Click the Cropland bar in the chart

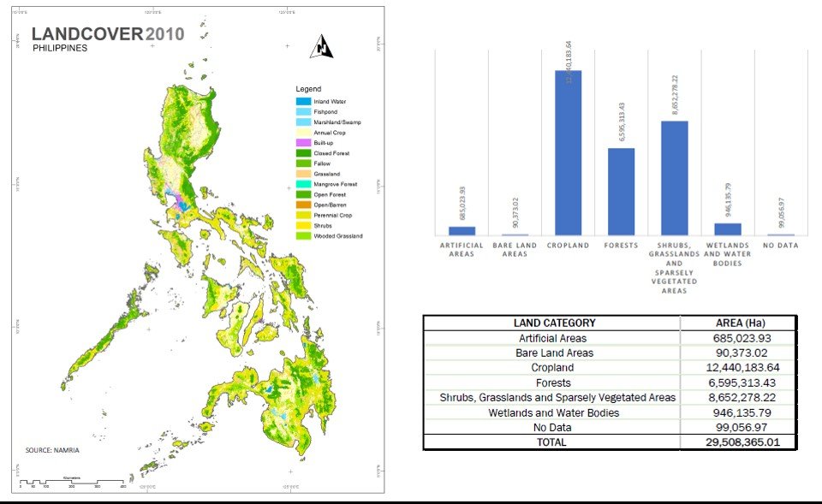pyautogui.click(x=568, y=152)
